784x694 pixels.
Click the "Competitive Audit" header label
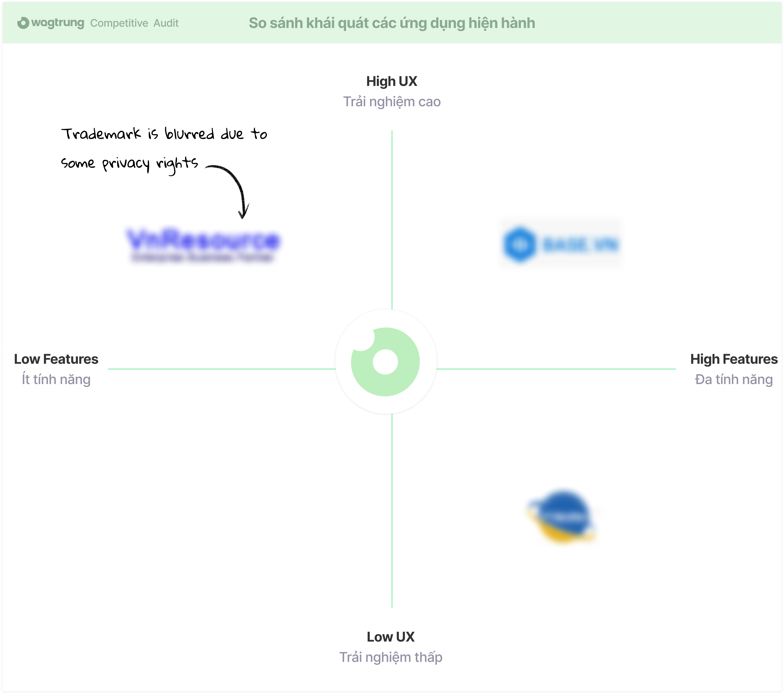[134, 23]
